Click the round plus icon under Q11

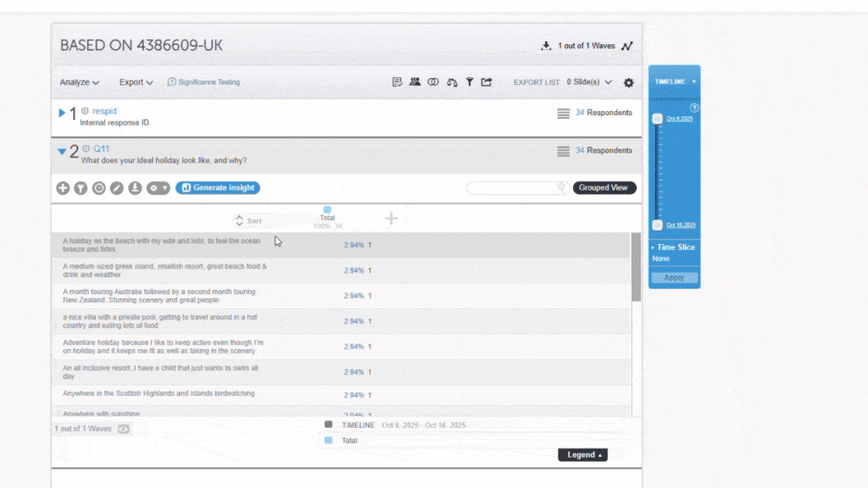(63, 188)
